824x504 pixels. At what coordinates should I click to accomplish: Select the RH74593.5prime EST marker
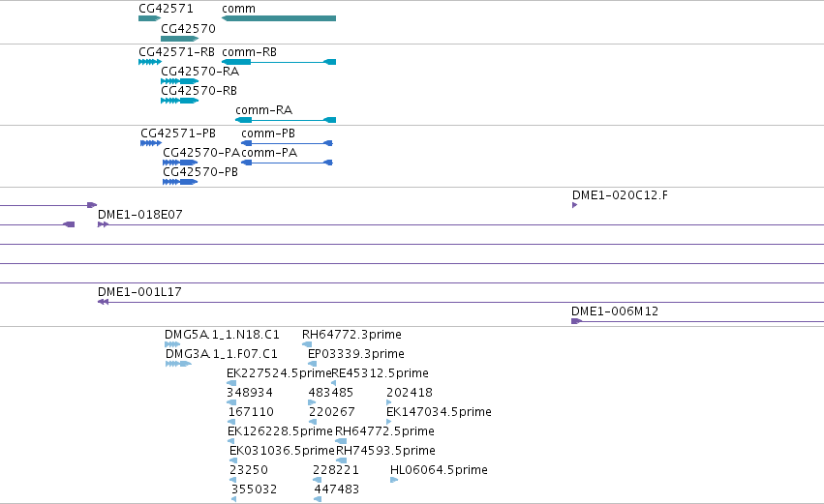tap(341, 460)
